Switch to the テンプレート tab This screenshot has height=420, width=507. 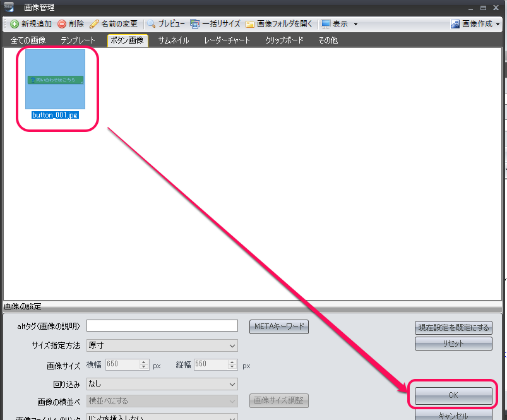[x=78, y=40]
